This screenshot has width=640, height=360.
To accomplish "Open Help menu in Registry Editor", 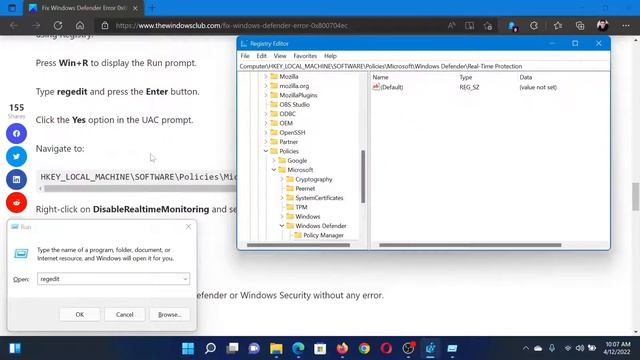I will point(330,56).
